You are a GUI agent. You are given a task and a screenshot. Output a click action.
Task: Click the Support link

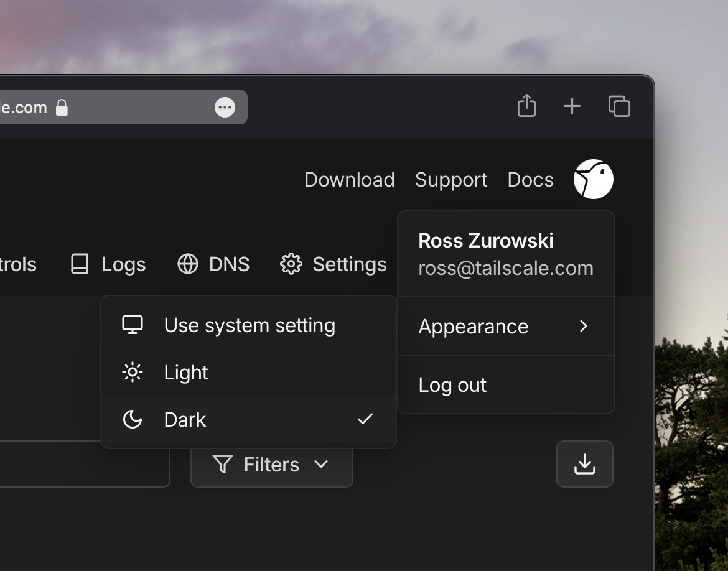click(x=451, y=180)
